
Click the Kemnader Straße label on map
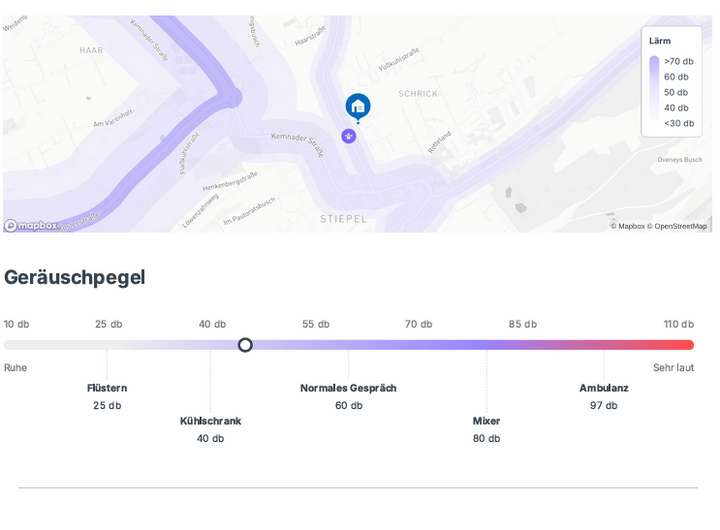click(x=297, y=143)
